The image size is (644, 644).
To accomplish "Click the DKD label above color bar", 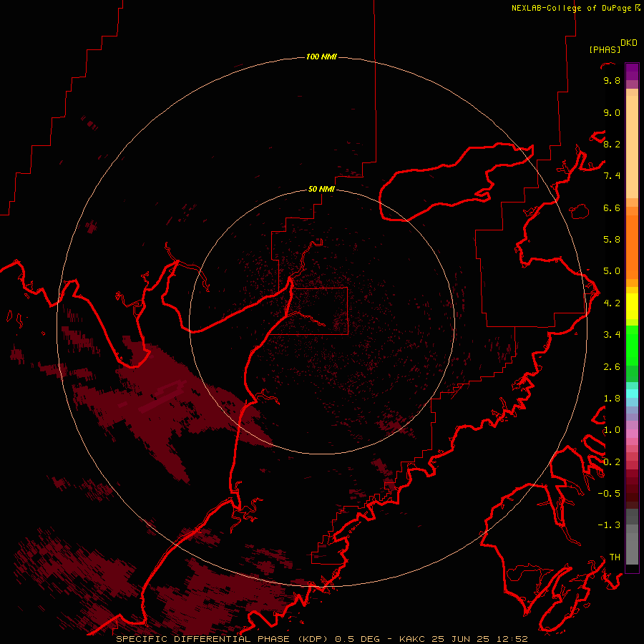I will pos(629,43).
